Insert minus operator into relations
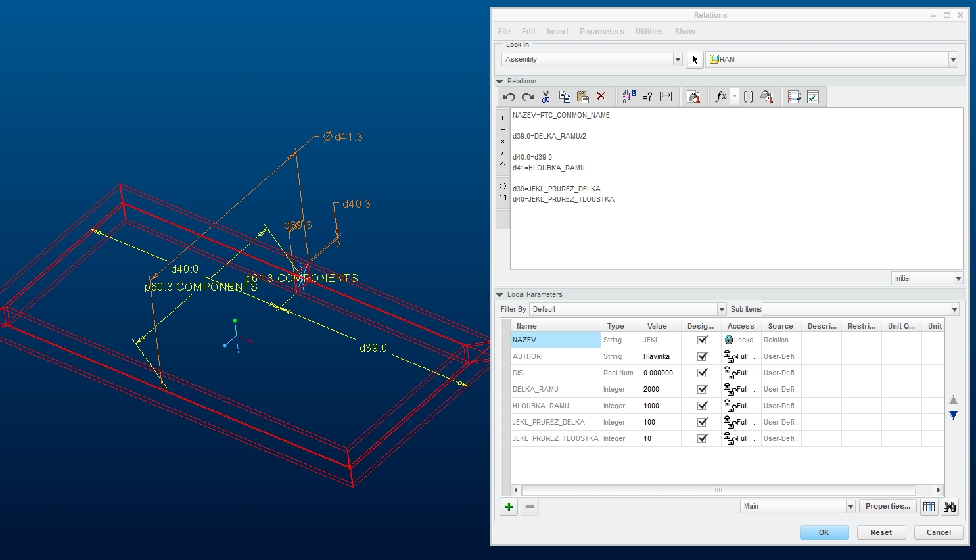Image resolution: width=976 pixels, height=560 pixels. (x=503, y=130)
